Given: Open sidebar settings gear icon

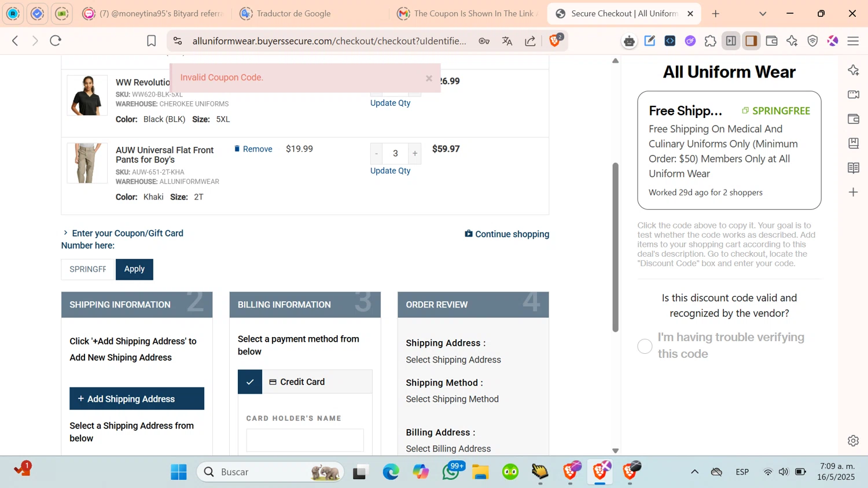Looking at the screenshot, I should click(x=854, y=441).
